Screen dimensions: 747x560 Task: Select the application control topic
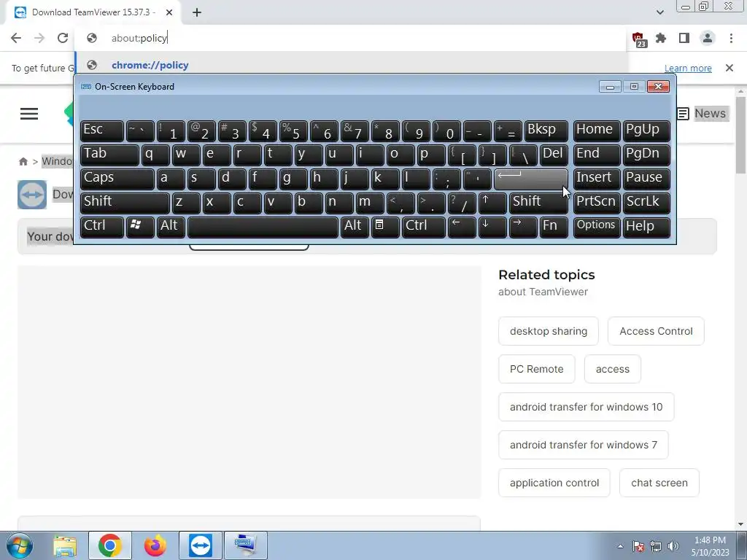(554, 483)
